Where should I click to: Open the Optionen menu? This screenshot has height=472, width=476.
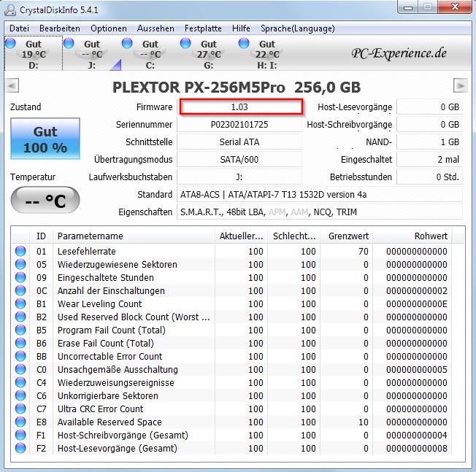point(109,28)
